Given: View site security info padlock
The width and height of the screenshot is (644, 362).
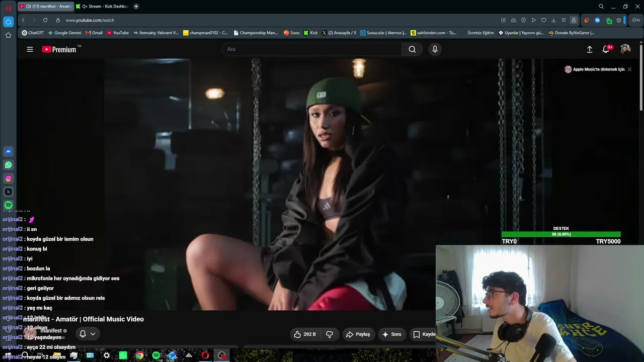Looking at the screenshot, I should point(58,20).
